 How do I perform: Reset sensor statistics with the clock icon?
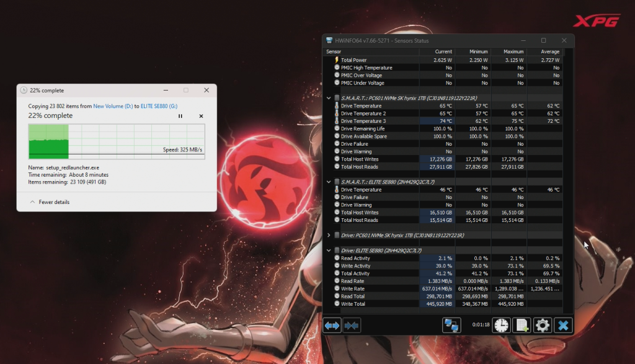click(x=501, y=326)
